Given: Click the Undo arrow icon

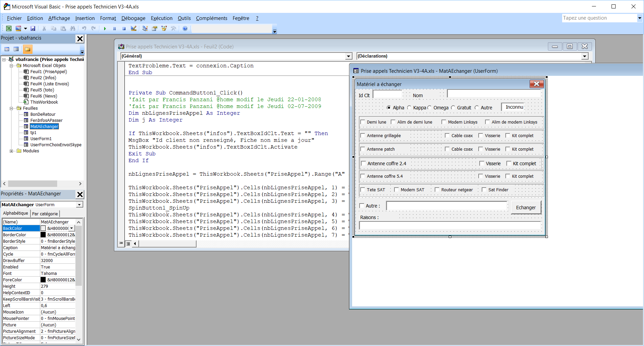Looking at the screenshot, I should [x=84, y=28].
